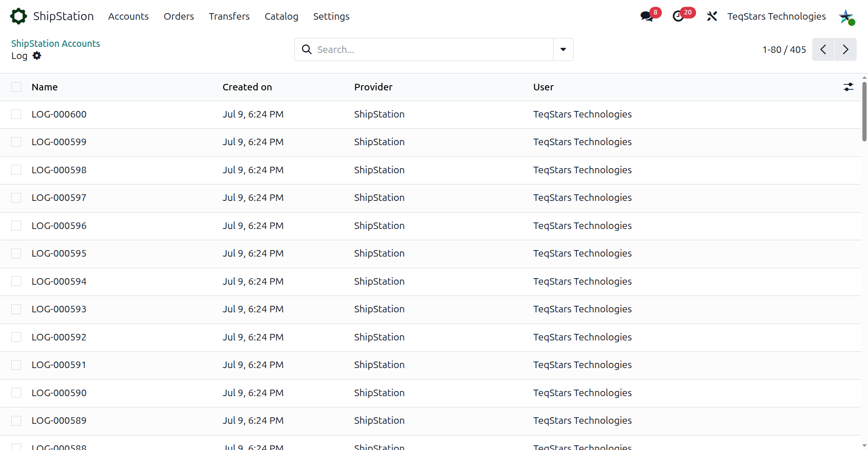The width and height of the screenshot is (868, 450).
Task: Open the Transfers menu
Action: click(x=229, y=16)
